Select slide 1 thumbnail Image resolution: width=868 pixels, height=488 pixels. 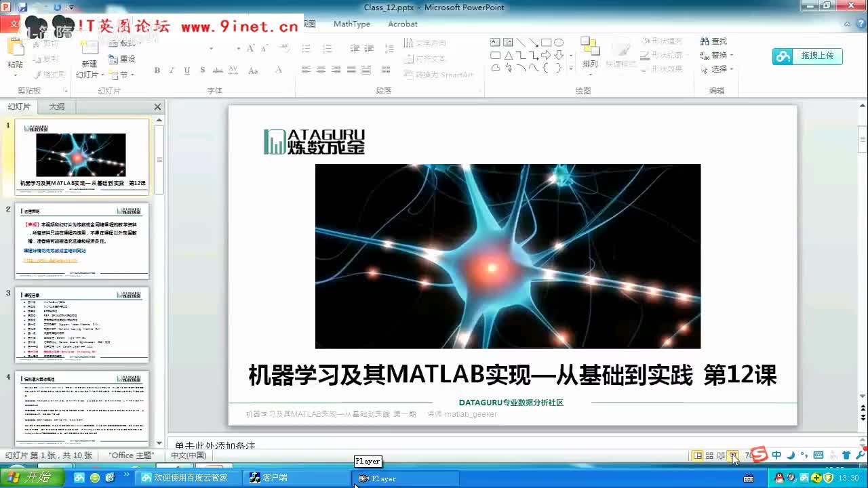(82, 157)
